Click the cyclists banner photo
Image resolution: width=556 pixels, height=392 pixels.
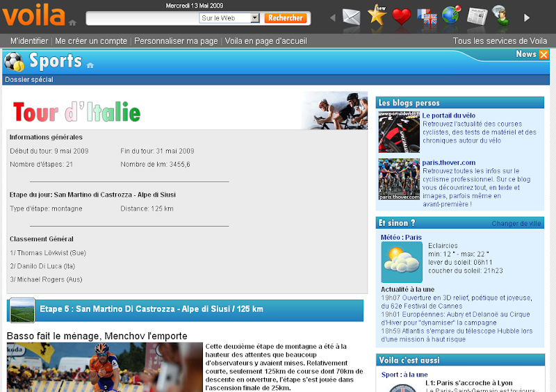pyautogui.click(x=334, y=111)
